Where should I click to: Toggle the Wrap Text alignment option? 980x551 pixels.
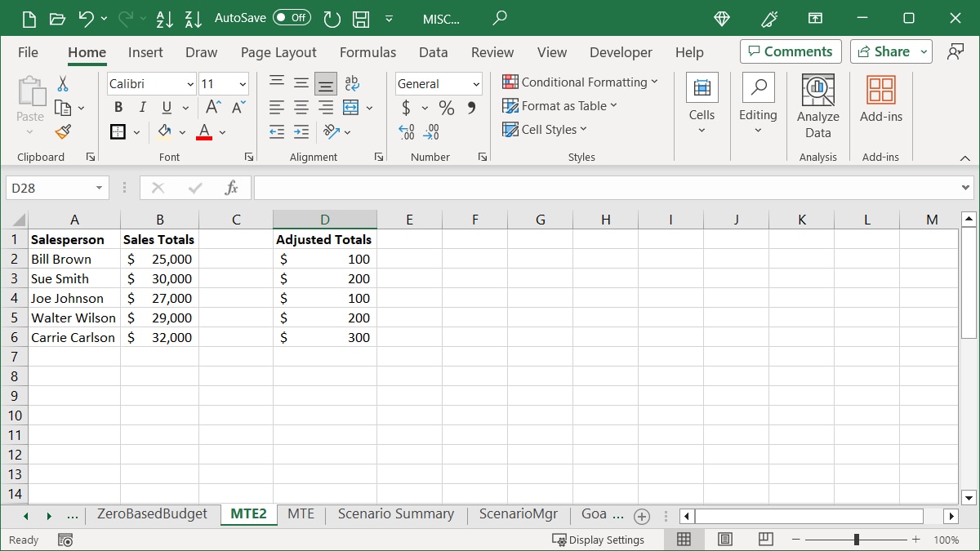[350, 82]
